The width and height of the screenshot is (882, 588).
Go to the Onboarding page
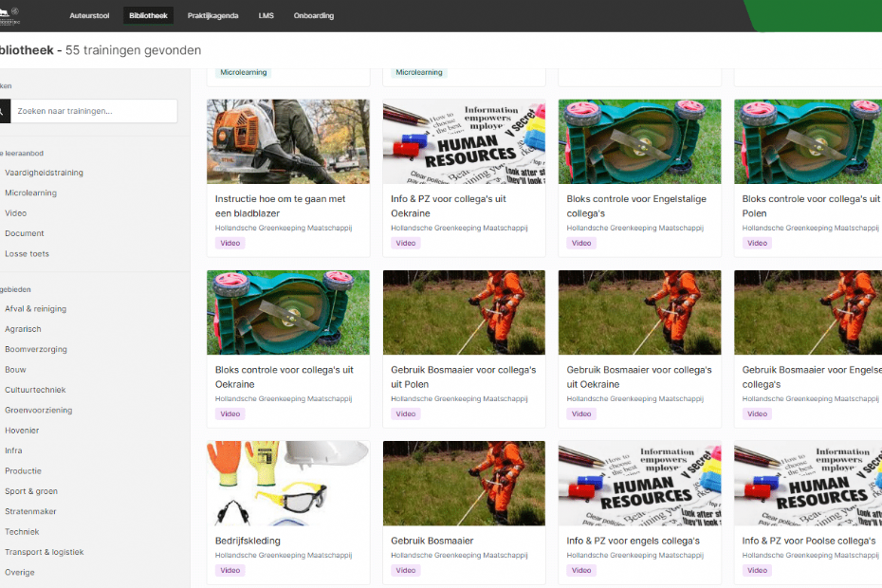point(313,16)
